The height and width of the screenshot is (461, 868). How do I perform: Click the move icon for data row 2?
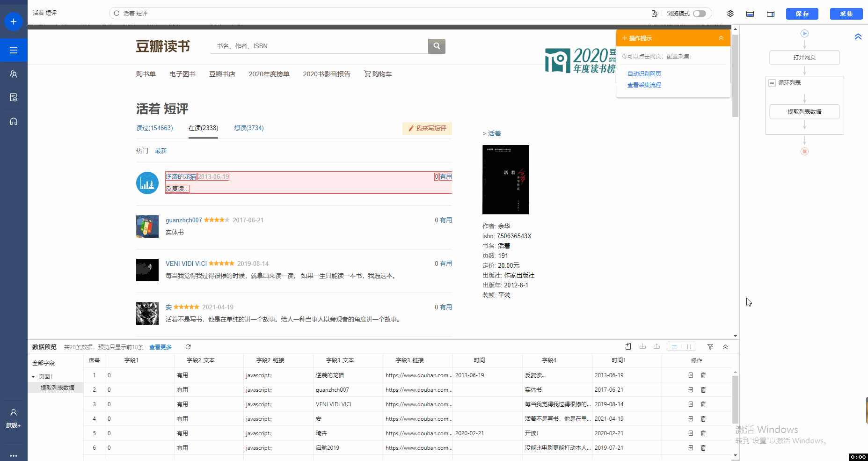(x=690, y=390)
